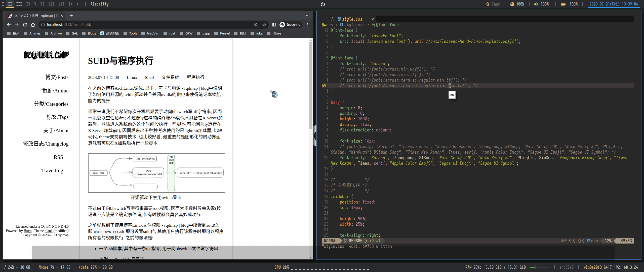This screenshot has width=644, height=272.
Task: Click the brightness indicator in top bar
Action: (x=517, y=4)
